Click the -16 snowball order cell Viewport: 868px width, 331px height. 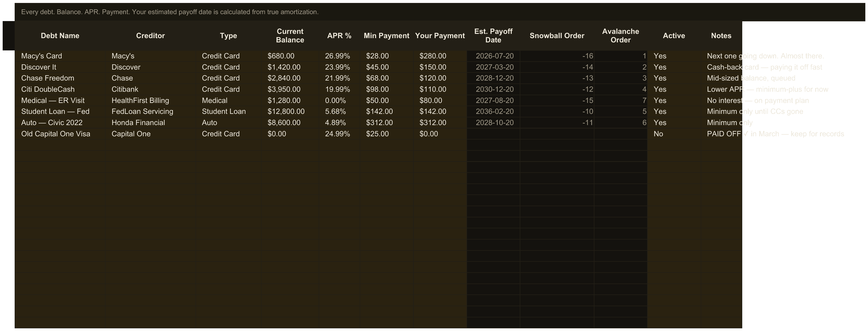tap(557, 56)
